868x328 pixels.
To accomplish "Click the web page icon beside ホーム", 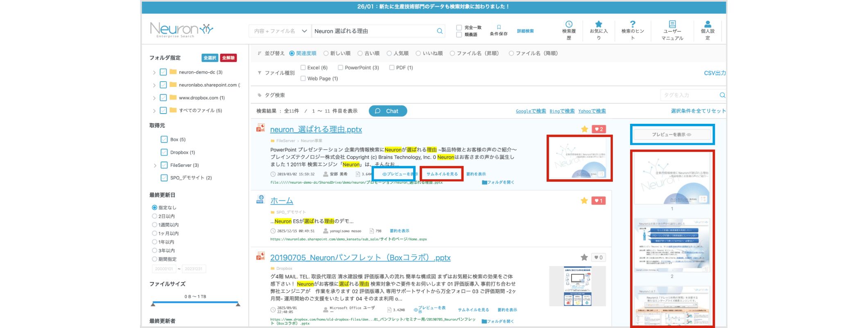I will [260, 199].
